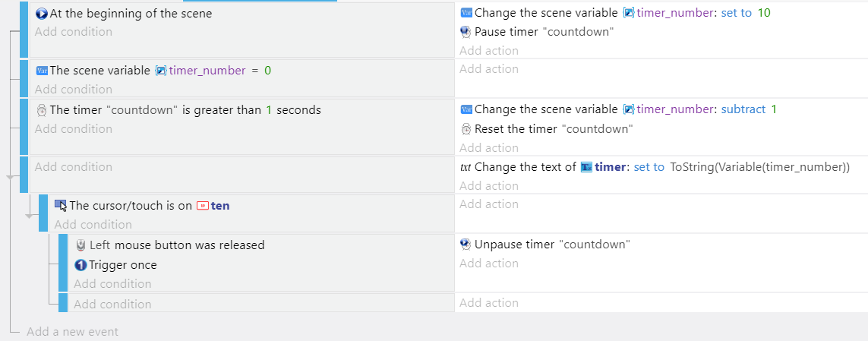Click 'Add condition' below Trigger once
This screenshot has width=868, height=341.
pos(112,283)
